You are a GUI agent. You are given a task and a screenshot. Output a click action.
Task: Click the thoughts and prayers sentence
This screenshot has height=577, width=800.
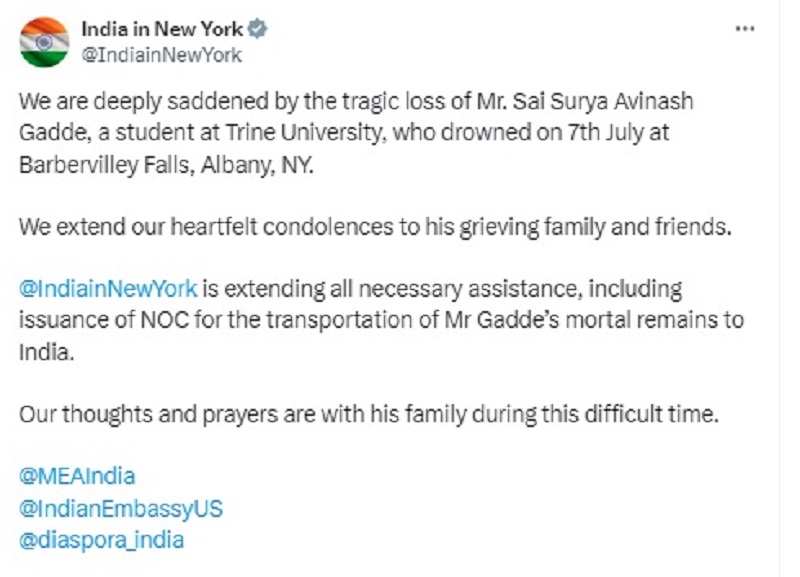tap(369, 414)
